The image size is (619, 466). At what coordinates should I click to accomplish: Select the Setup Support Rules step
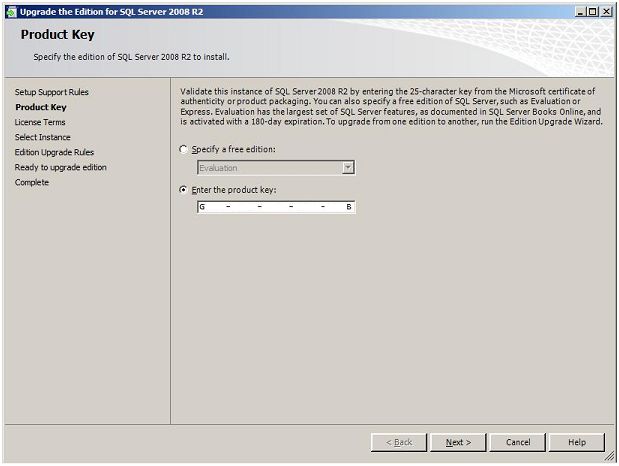click(52, 92)
